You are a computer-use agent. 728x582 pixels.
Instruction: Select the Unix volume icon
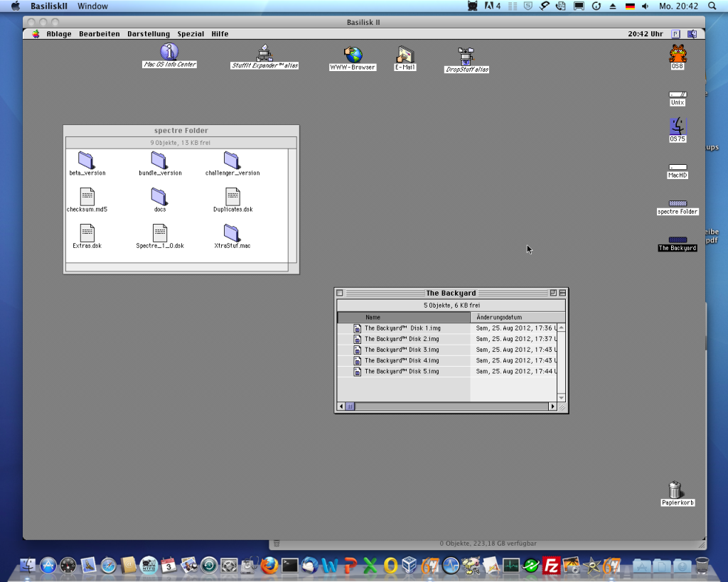tap(678, 95)
